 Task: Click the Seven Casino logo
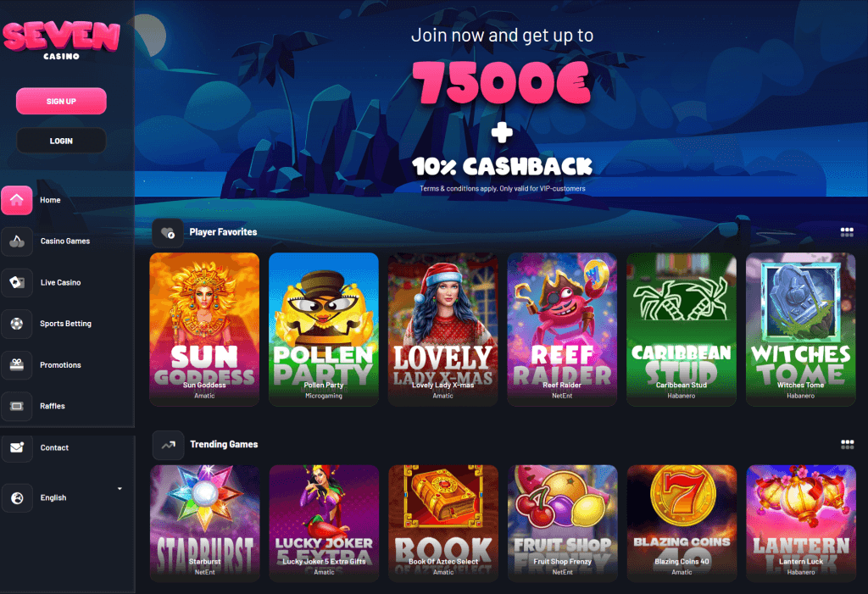pos(61,39)
